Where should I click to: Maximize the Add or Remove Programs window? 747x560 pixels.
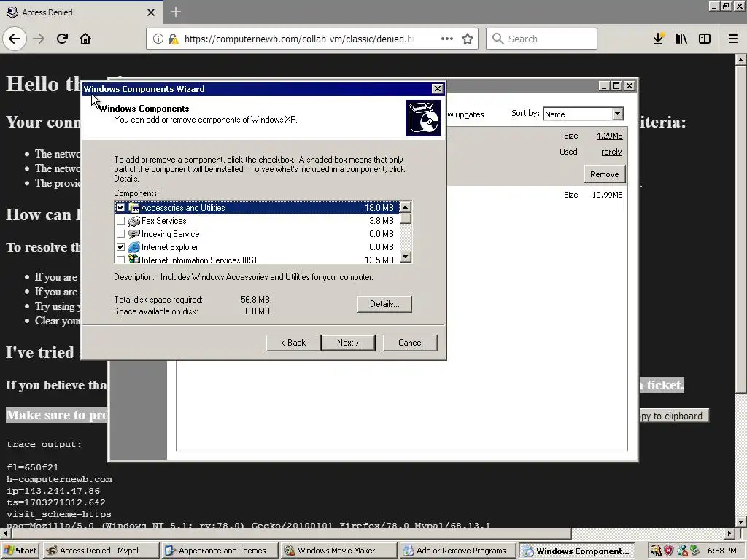click(x=616, y=86)
